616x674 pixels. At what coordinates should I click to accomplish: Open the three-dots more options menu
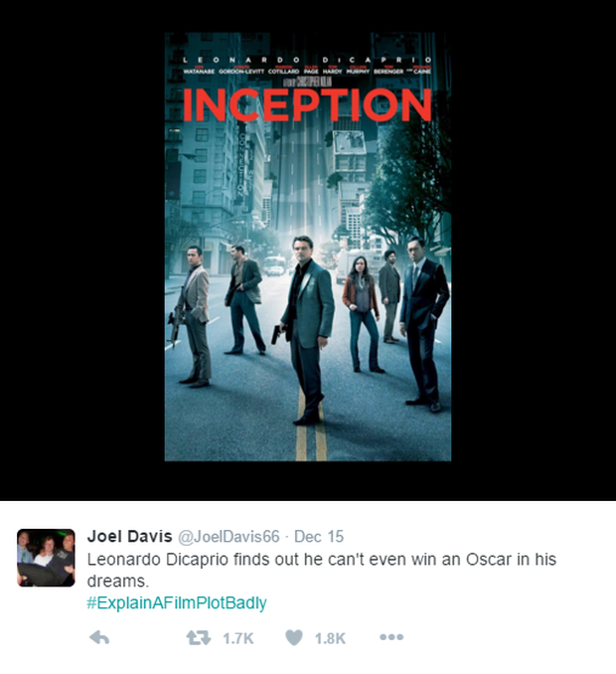tap(391, 637)
